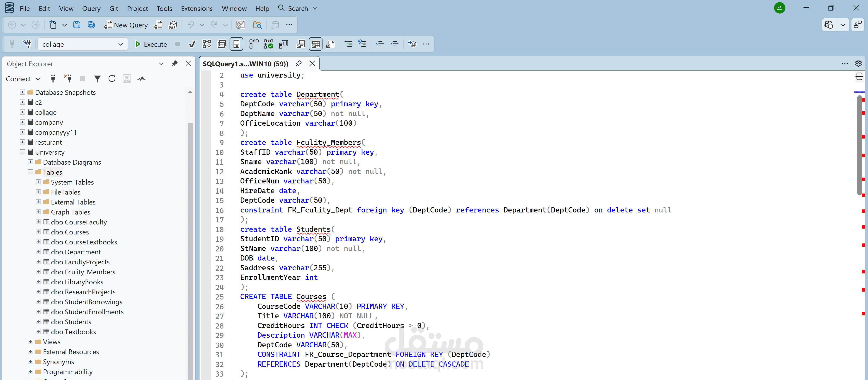The image size is (868, 380).
Task: Open the Activity Monitor icon
Action: click(240, 25)
